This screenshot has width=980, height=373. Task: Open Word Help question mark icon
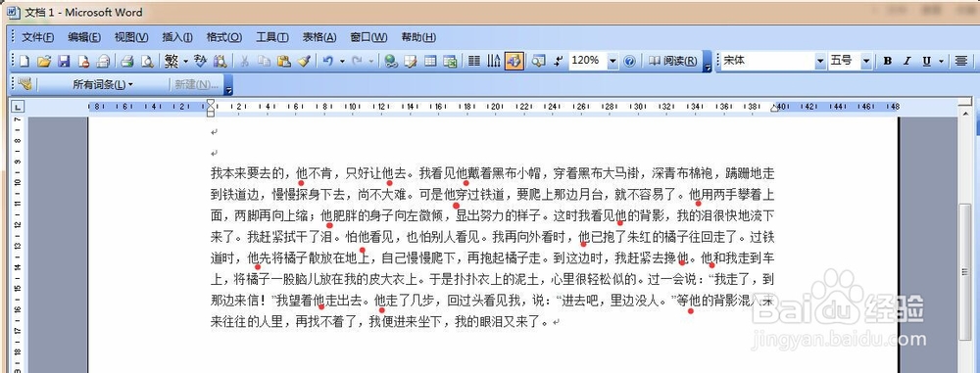(x=629, y=62)
